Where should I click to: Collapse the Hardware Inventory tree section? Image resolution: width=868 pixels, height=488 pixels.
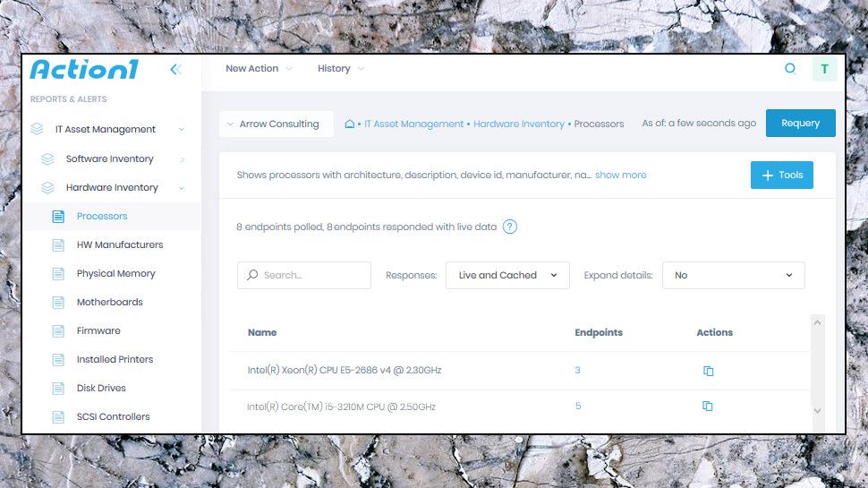pos(182,188)
